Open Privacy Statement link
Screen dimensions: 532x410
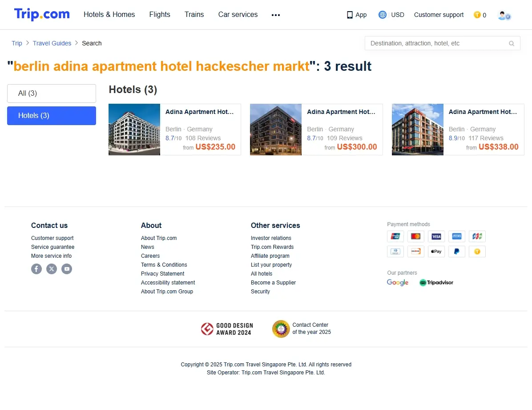(x=162, y=274)
